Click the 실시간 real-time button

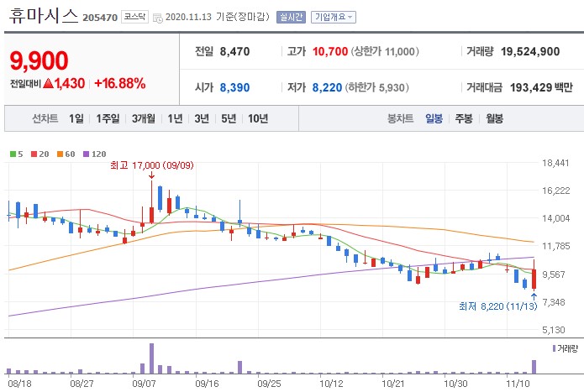click(x=291, y=17)
